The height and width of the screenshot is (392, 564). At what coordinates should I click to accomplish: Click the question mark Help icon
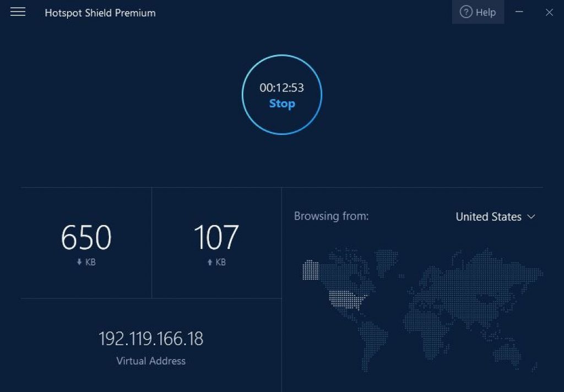[x=466, y=12]
